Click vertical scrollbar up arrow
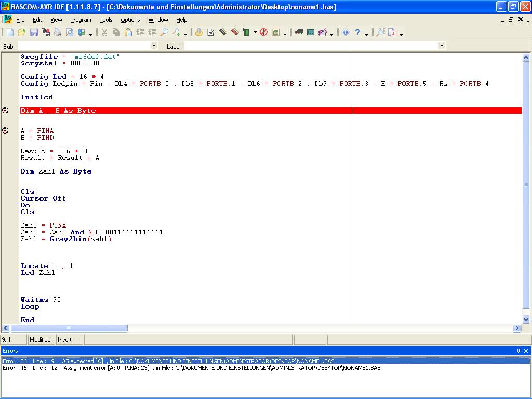532x399 pixels. tap(526, 57)
